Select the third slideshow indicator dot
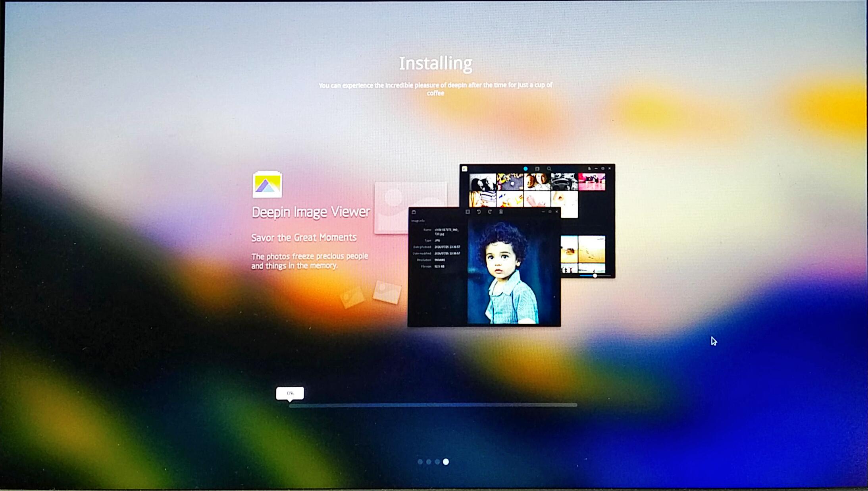This screenshot has width=868, height=491. click(437, 462)
